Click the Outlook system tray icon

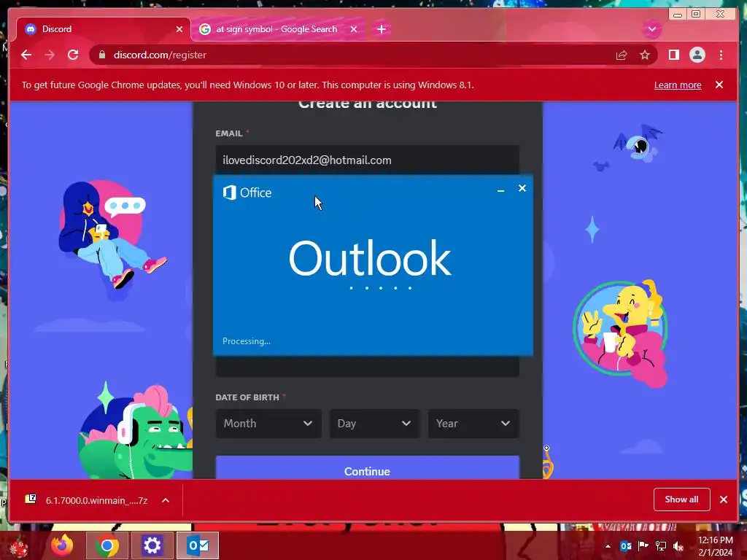pyautogui.click(x=625, y=546)
